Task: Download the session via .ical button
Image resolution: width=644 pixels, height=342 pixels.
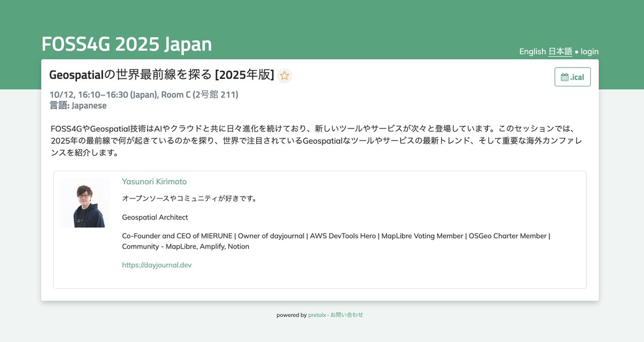Action: [573, 77]
